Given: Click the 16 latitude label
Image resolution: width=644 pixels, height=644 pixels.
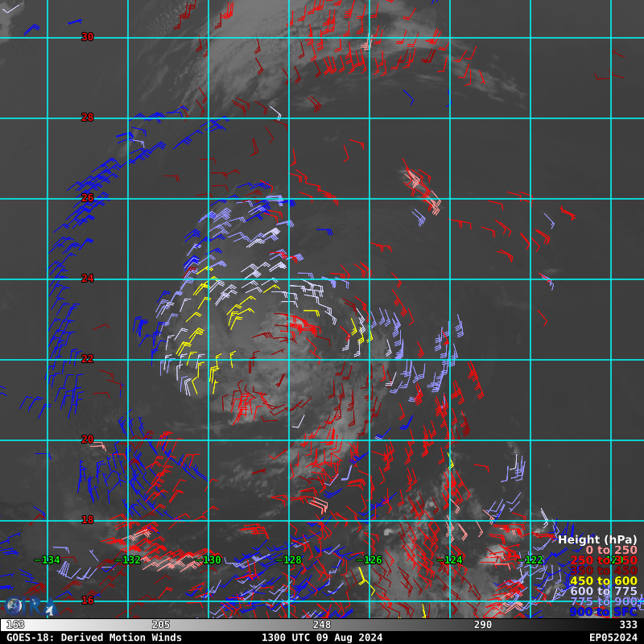Looking at the screenshot, I should pos(87,601).
